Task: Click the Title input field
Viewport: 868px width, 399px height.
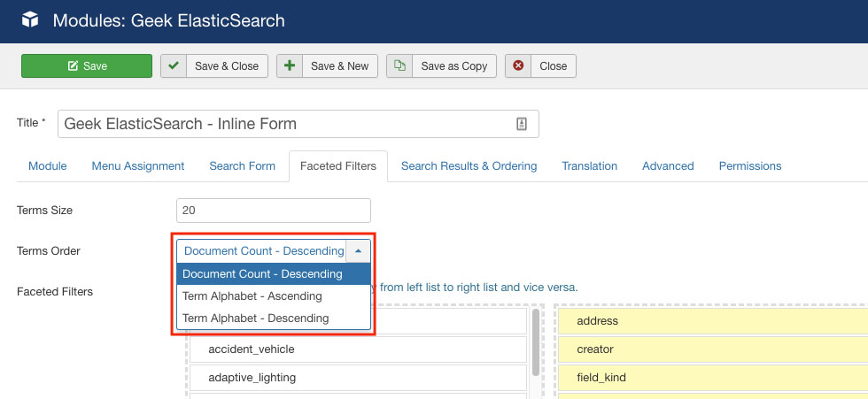Action: pos(298,124)
